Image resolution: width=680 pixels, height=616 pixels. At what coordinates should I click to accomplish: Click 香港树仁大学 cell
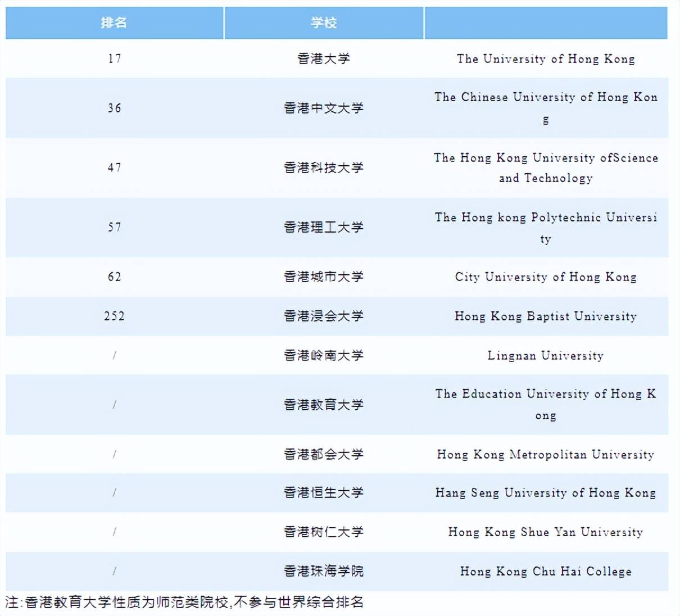(324, 532)
